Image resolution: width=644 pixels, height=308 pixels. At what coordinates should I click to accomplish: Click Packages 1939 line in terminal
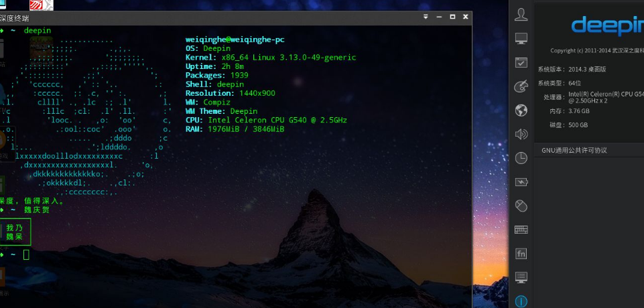point(217,76)
